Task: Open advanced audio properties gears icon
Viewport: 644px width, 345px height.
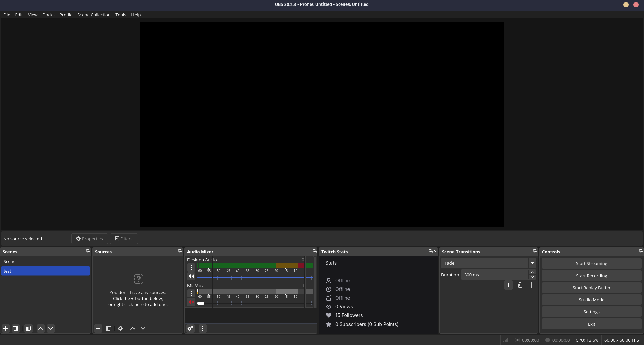Action: 190,328
